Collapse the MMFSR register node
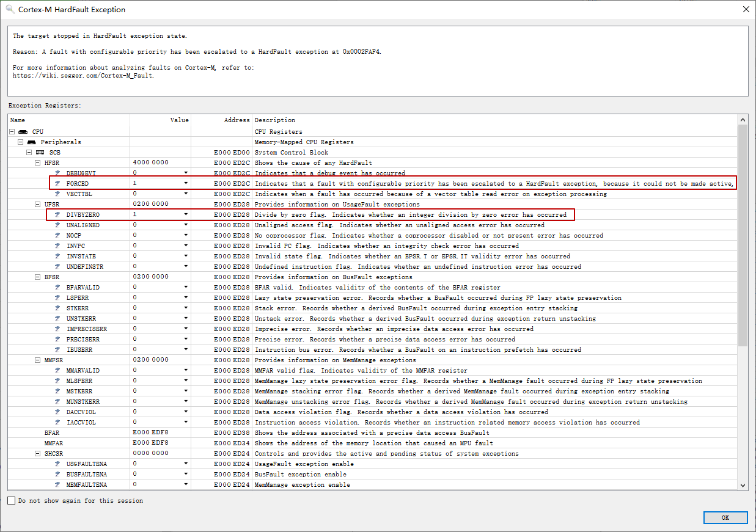Screen dimensions: 756x532 pyautogui.click(x=37, y=360)
